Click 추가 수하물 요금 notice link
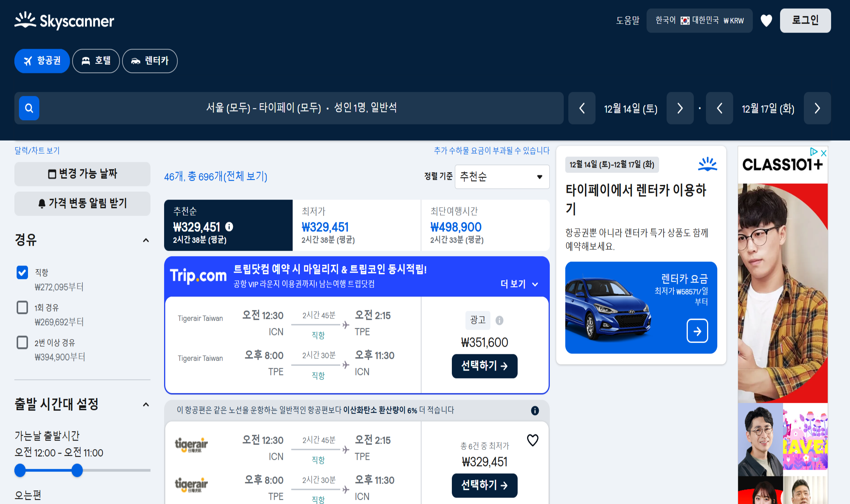Screen dimensions: 850x504 click(x=492, y=151)
